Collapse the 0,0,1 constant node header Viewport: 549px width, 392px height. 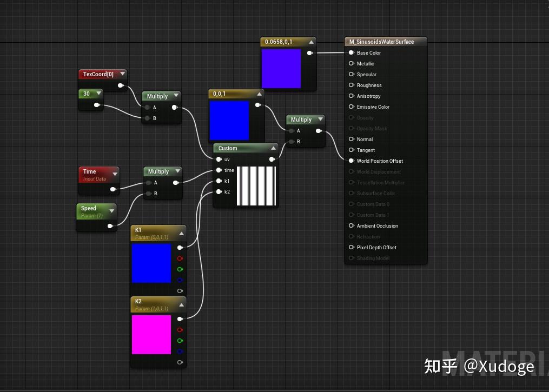(x=257, y=93)
